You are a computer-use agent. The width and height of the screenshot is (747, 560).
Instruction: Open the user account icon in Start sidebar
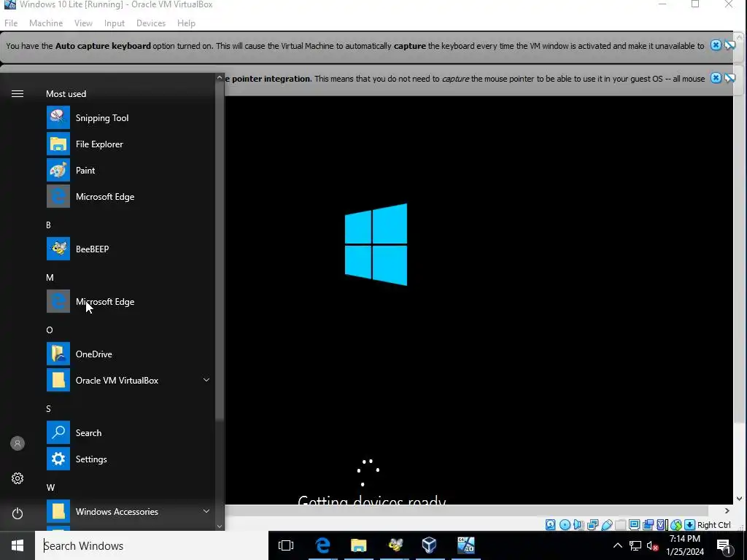pos(18,443)
